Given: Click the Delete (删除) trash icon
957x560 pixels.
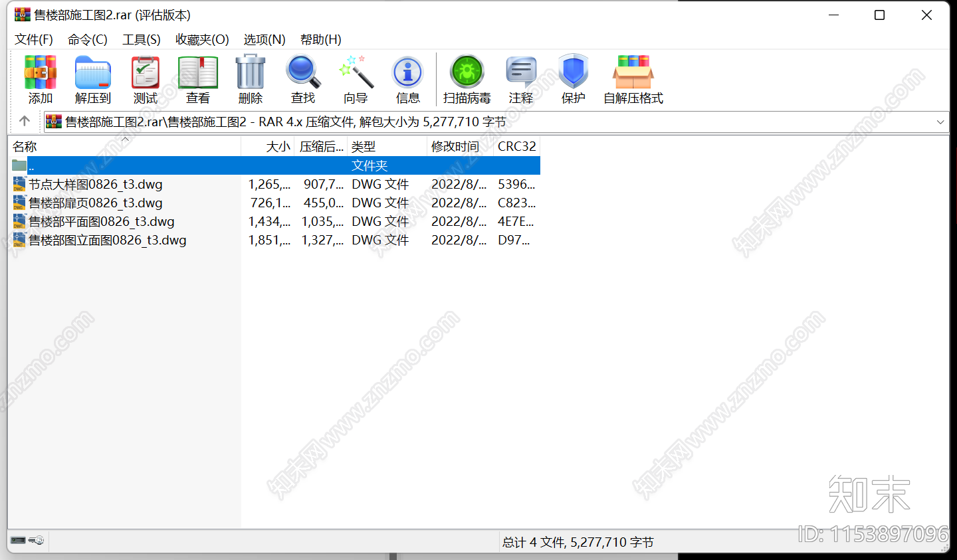Looking at the screenshot, I should click(x=250, y=72).
